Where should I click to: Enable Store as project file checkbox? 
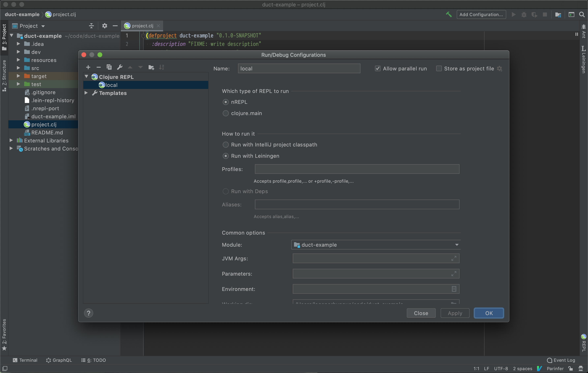pos(439,69)
